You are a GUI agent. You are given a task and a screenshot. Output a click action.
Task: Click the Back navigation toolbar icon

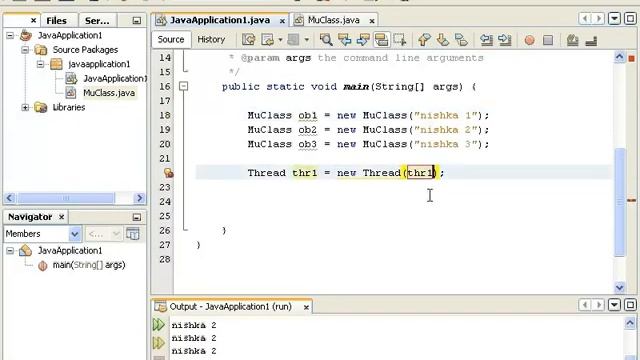(267, 40)
